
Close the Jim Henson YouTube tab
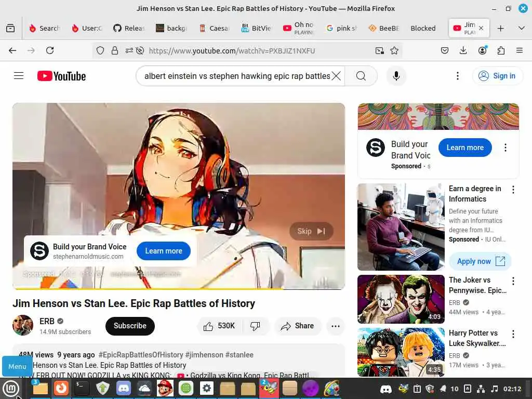481,28
